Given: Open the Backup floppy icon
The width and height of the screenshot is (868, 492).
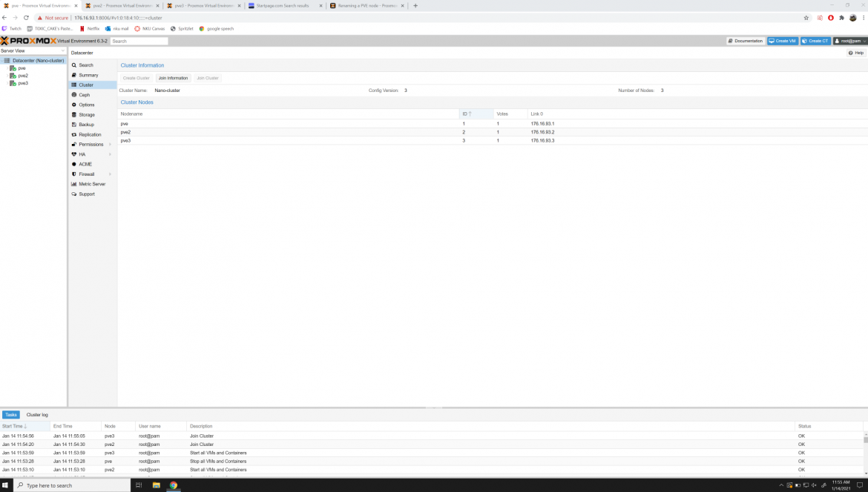Looking at the screenshot, I should (x=74, y=125).
